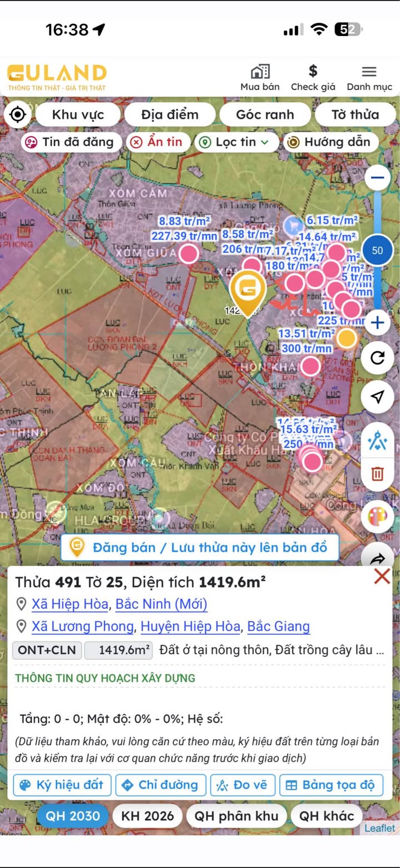Tap the locate-me crosshair icon
Image resolution: width=400 pixels, height=868 pixels.
click(x=18, y=115)
